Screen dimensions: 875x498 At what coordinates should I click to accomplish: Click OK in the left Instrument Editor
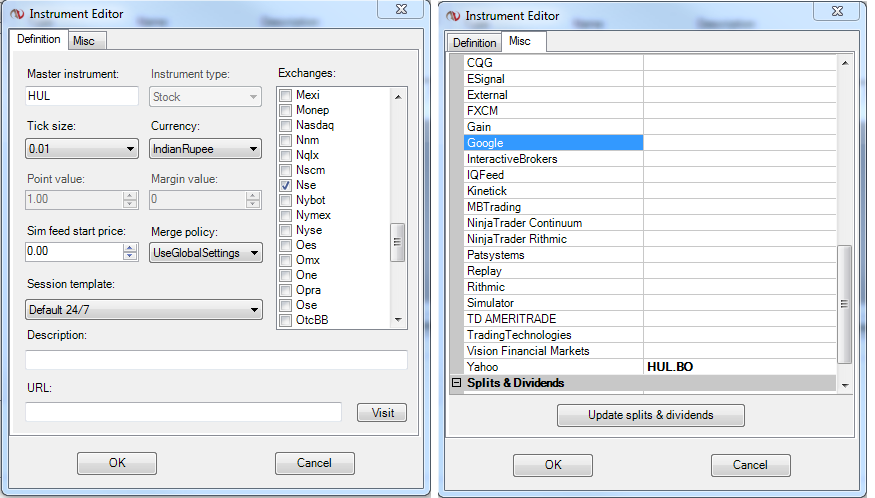click(x=117, y=463)
